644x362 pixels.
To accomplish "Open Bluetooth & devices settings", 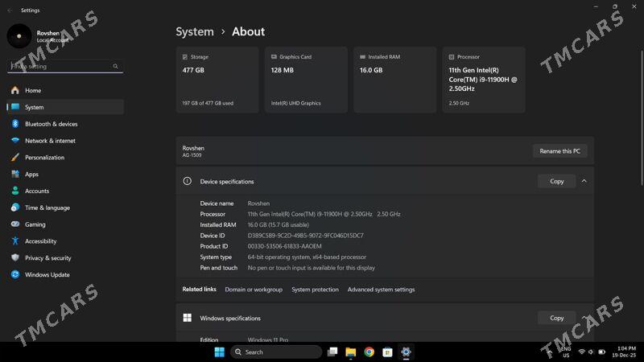I will coord(51,124).
